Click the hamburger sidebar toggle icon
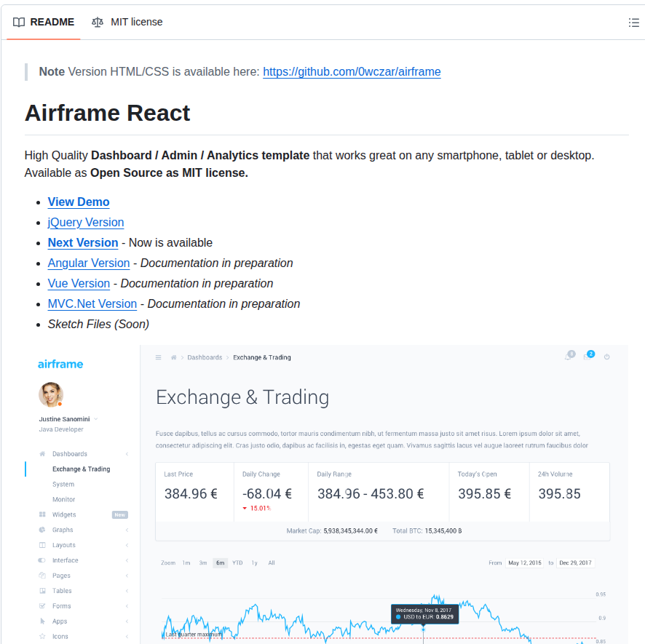This screenshot has width=645, height=644. coord(158,357)
